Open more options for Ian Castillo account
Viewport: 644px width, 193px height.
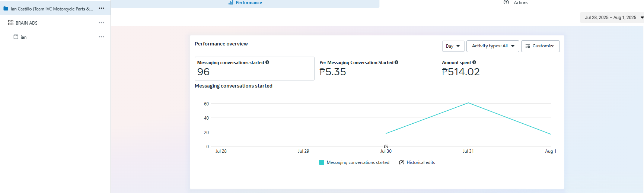(101, 9)
